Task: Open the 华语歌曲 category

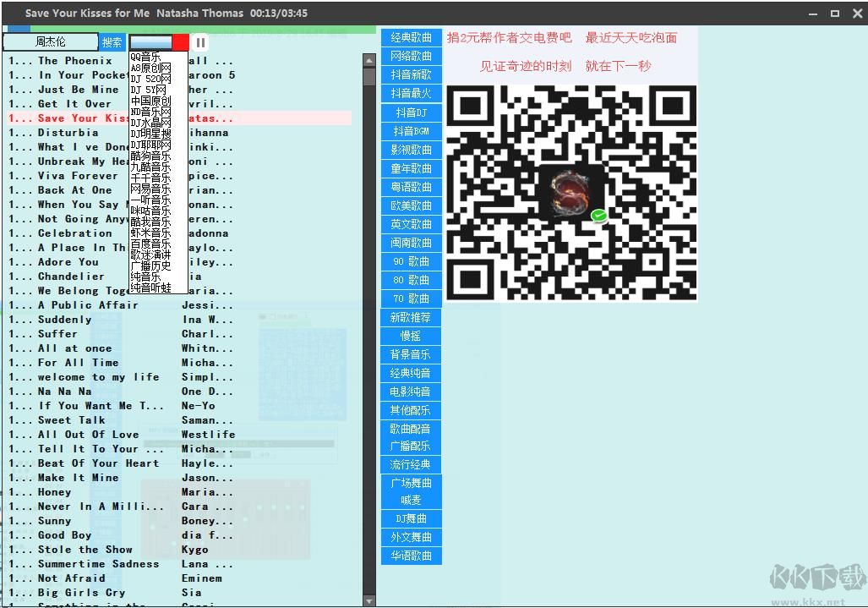Action: click(x=411, y=556)
